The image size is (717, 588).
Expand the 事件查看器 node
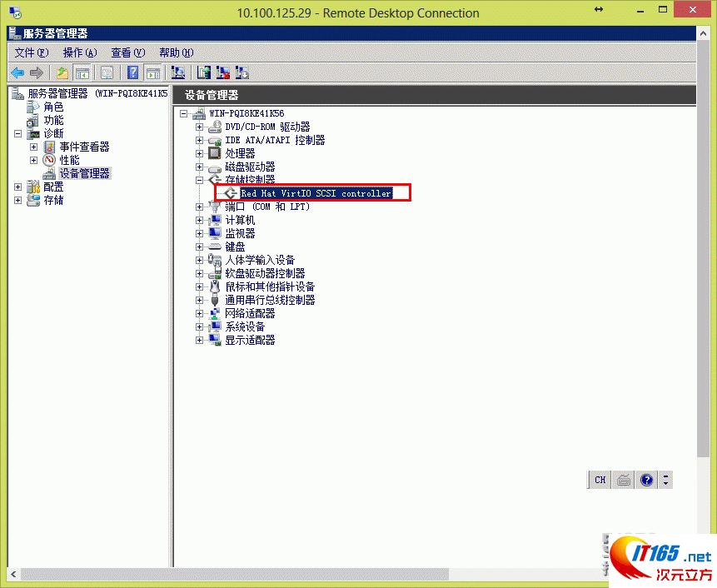[33, 147]
